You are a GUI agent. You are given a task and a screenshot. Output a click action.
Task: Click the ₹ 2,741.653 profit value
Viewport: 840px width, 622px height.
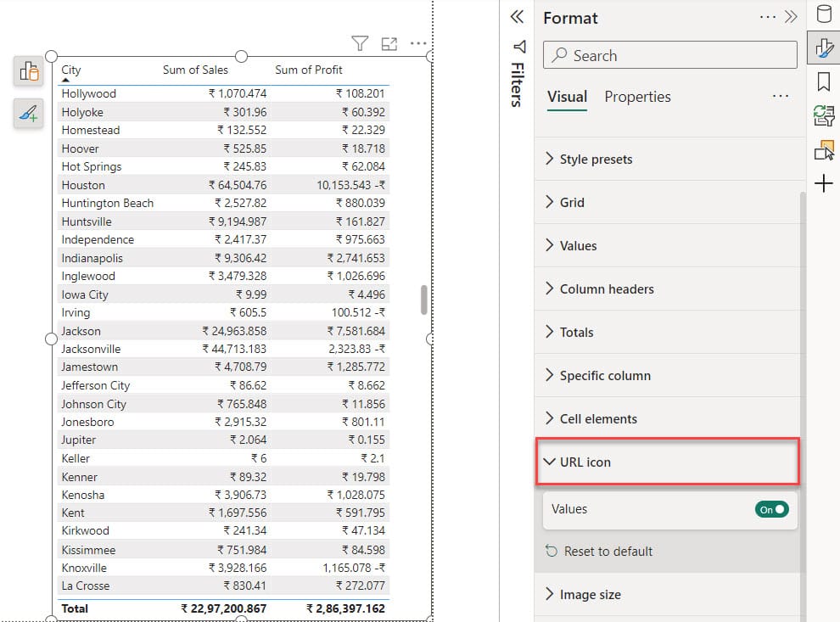tap(356, 258)
